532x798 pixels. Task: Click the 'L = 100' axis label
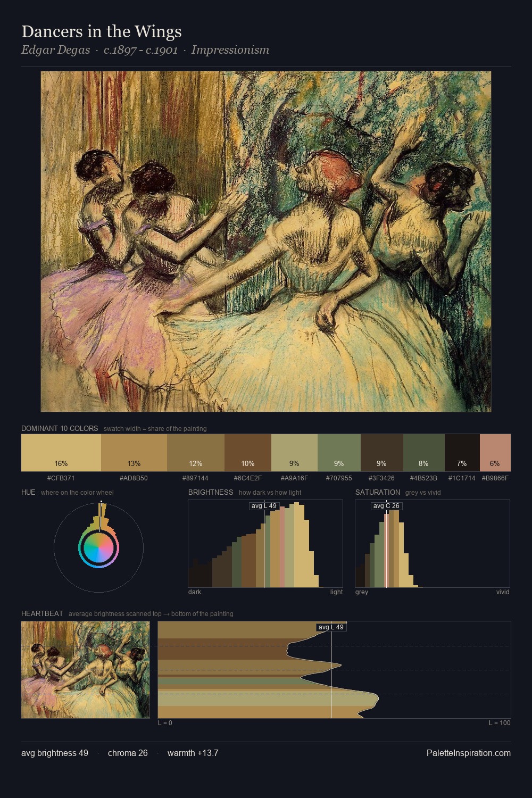500,723
